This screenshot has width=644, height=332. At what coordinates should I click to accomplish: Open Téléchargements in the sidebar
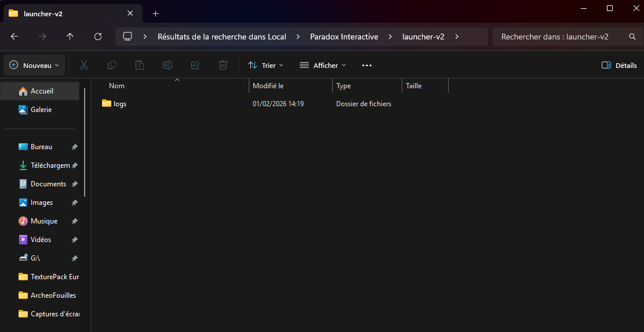(40, 165)
